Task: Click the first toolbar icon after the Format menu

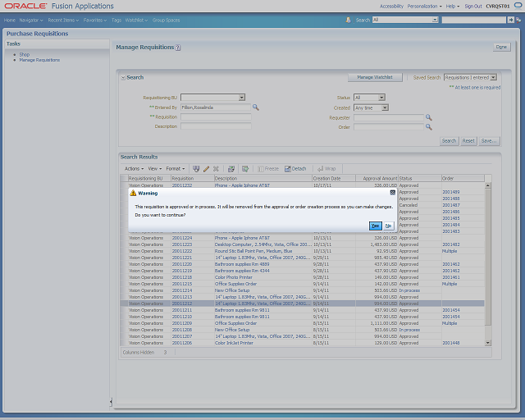Action: click(x=196, y=169)
